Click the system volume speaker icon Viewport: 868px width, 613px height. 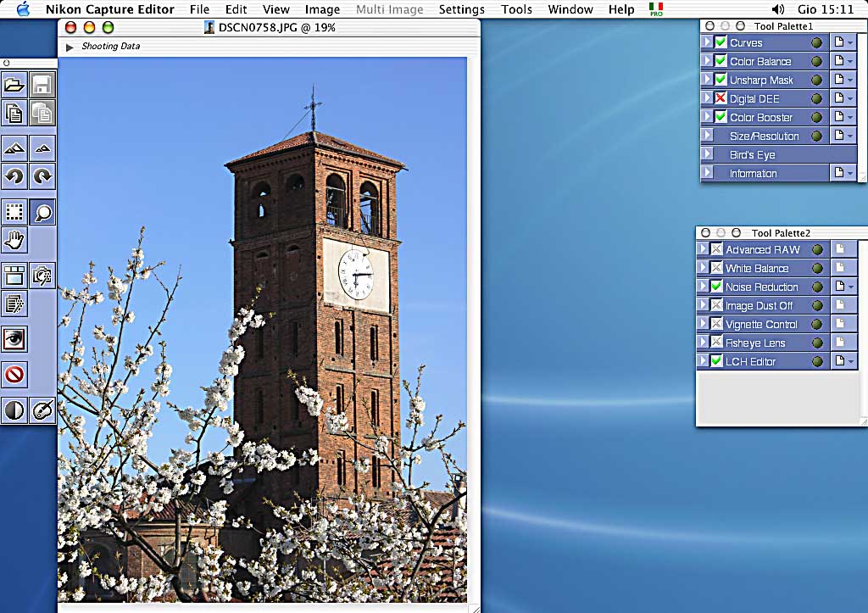click(778, 8)
